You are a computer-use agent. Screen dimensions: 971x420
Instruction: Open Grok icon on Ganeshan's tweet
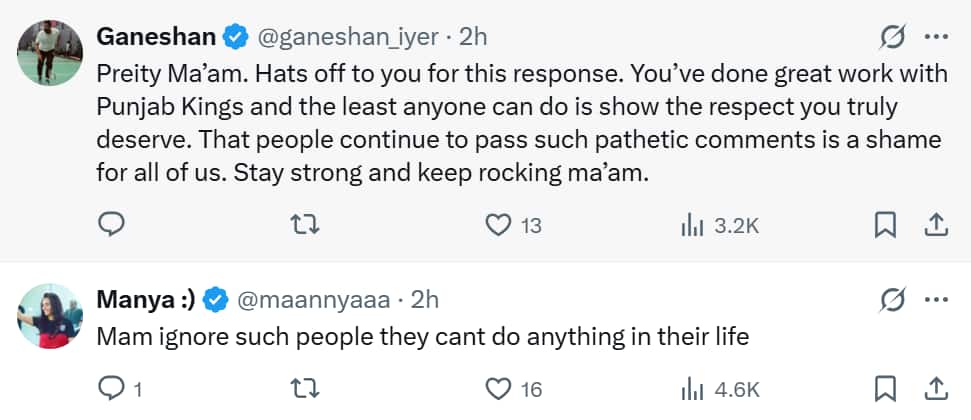(892, 37)
